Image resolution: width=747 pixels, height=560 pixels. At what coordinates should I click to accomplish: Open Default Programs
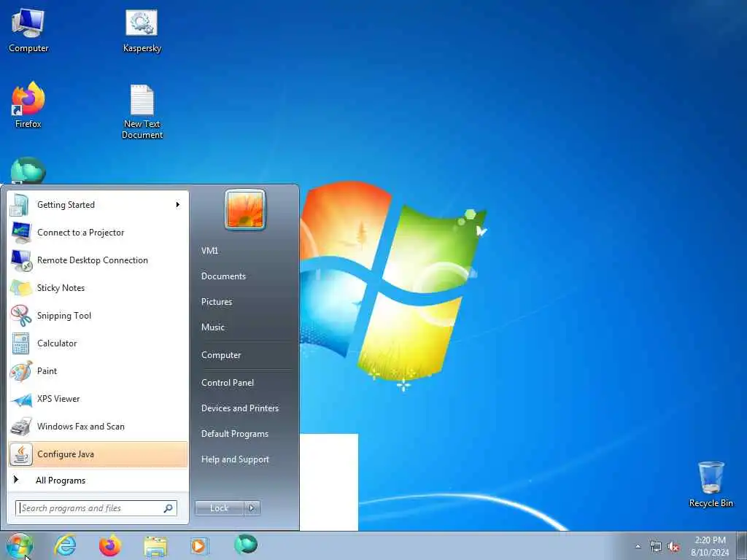tap(235, 434)
